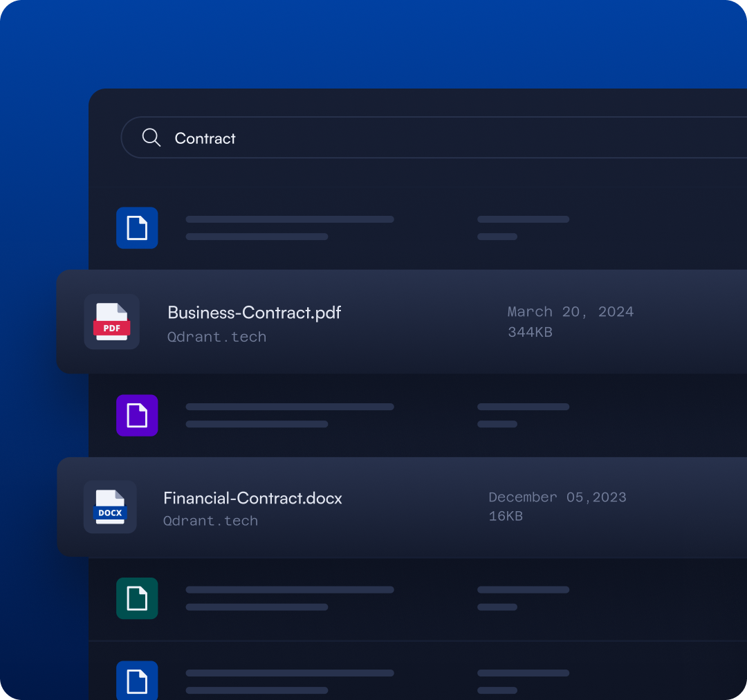
Task: Click the magnifying glass search icon
Action: 151,138
